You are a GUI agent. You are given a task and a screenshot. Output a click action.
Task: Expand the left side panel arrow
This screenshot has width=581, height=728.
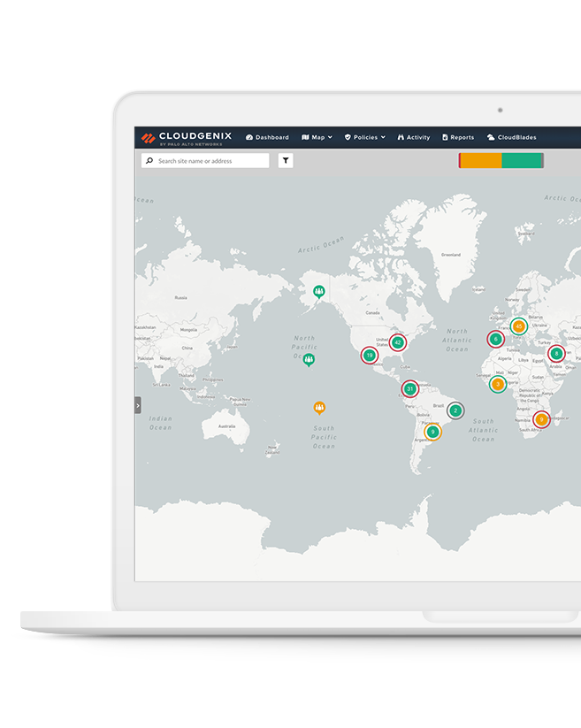tap(138, 405)
